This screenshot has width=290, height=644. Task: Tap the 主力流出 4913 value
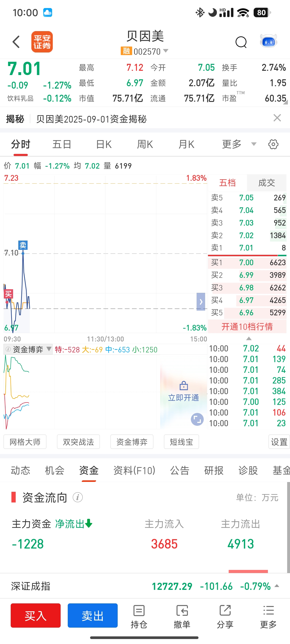(241, 544)
